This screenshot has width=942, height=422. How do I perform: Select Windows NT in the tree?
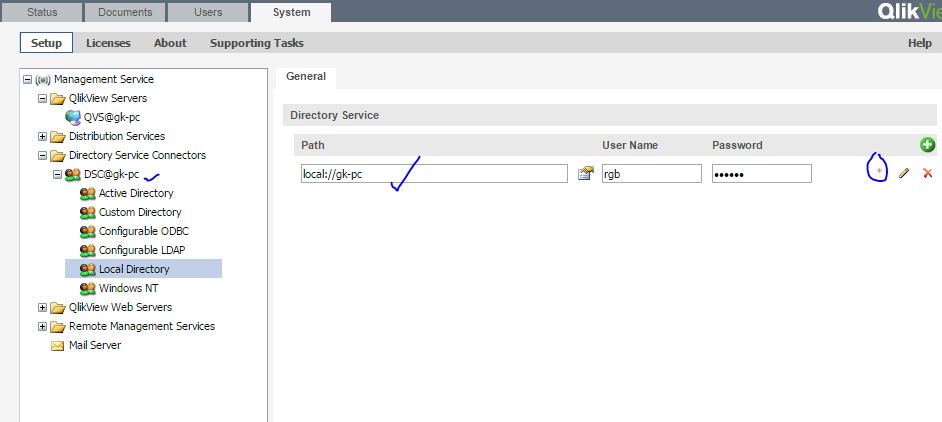pos(129,289)
